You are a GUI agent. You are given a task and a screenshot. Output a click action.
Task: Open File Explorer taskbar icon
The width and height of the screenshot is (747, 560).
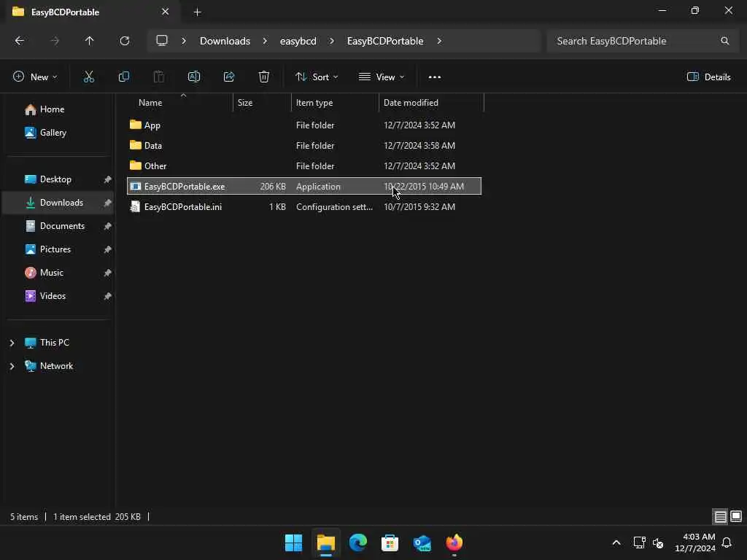[x=326, y=542]
